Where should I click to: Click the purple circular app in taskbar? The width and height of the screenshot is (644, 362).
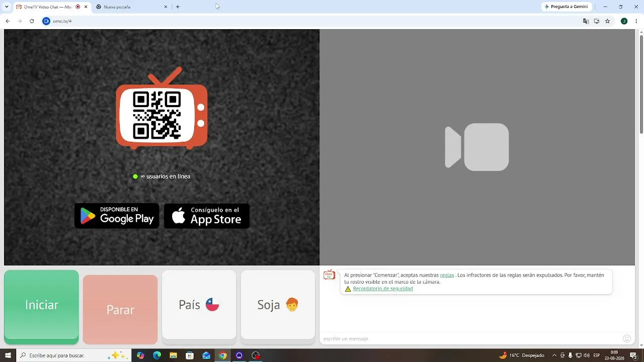(239, 355)
